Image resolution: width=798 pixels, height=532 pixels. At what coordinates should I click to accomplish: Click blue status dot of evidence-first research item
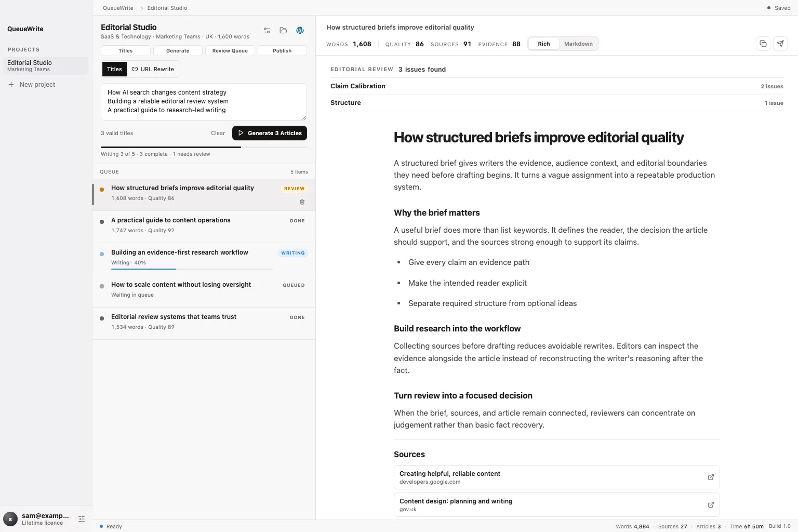click(x=102, y=254)
